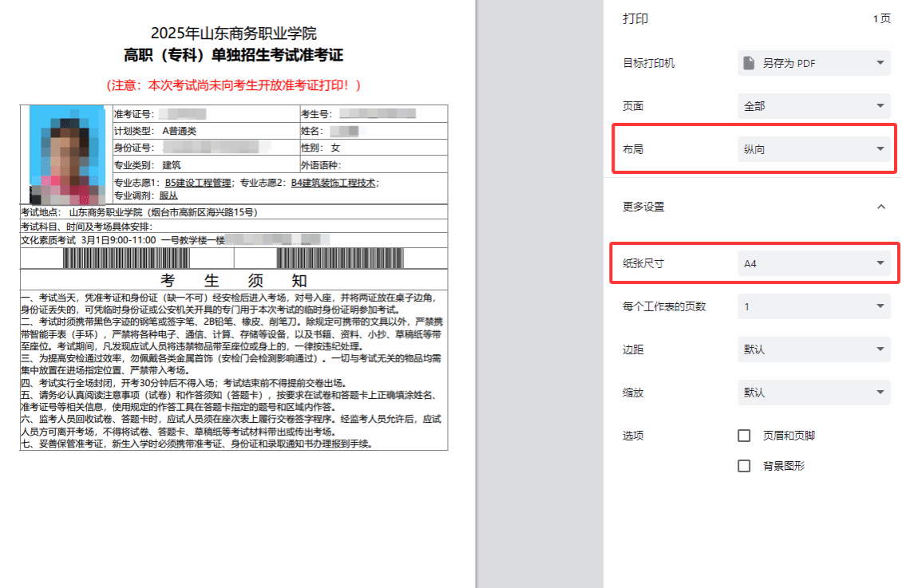This screenshot has width=902, height=588.
Task: Click the underlined 服从 text
Action: pos(168,195)
